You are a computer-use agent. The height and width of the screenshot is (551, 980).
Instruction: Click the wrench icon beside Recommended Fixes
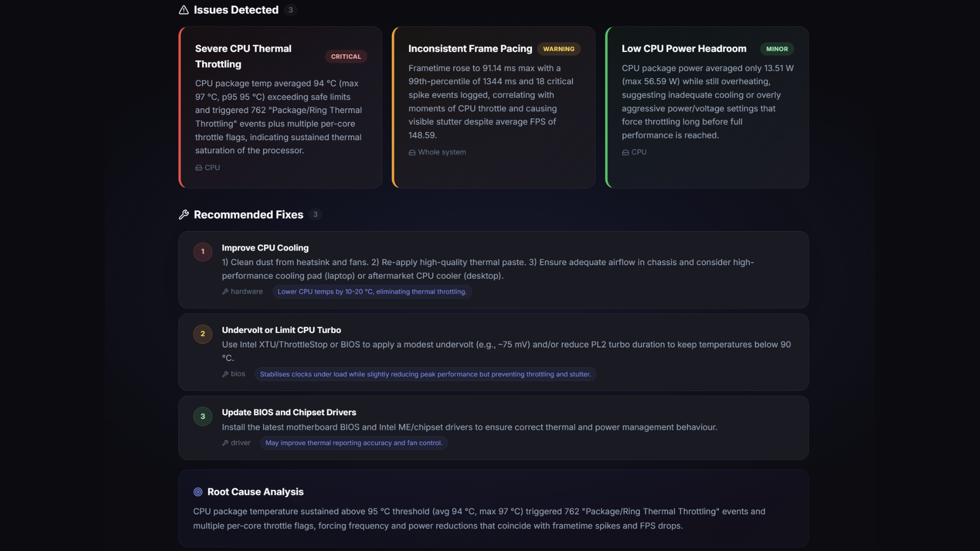(x=184, y=214)
